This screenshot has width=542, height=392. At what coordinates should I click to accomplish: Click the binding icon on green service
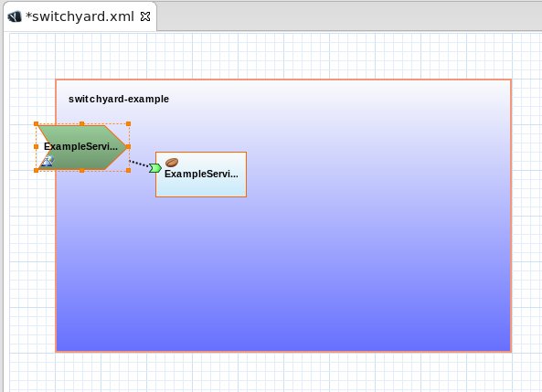pyautogui.click(x=48, y=161)
